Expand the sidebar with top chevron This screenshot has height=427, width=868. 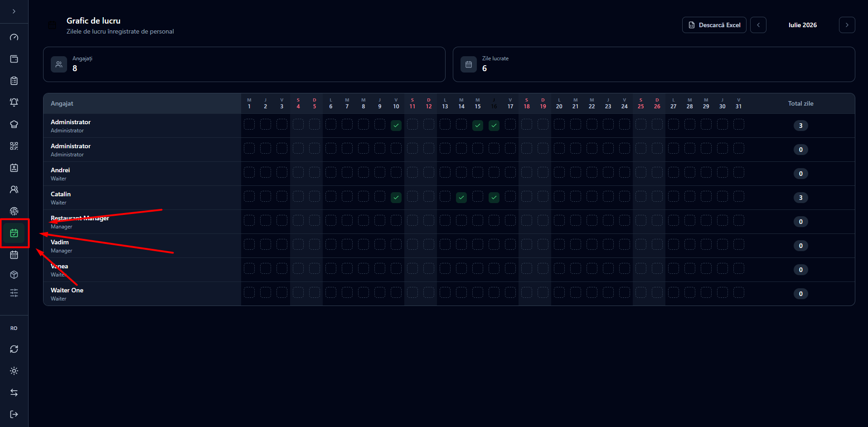coord(14,11)
